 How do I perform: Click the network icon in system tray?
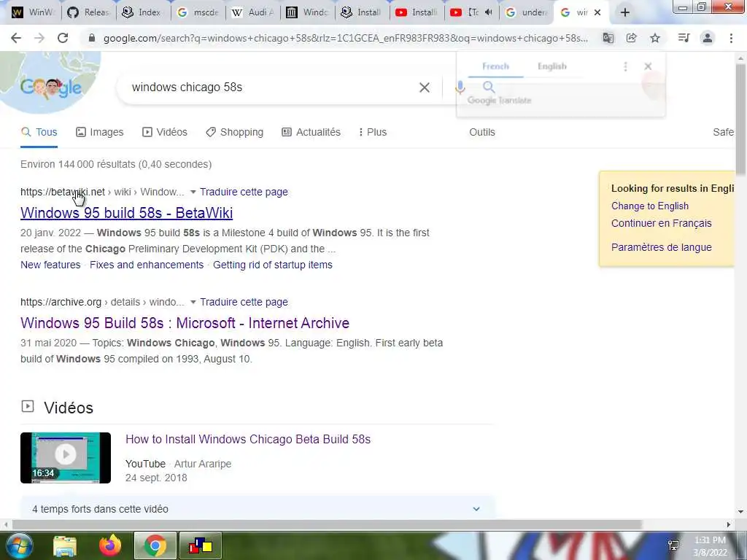pyautogui.click(x=673, y=545)
